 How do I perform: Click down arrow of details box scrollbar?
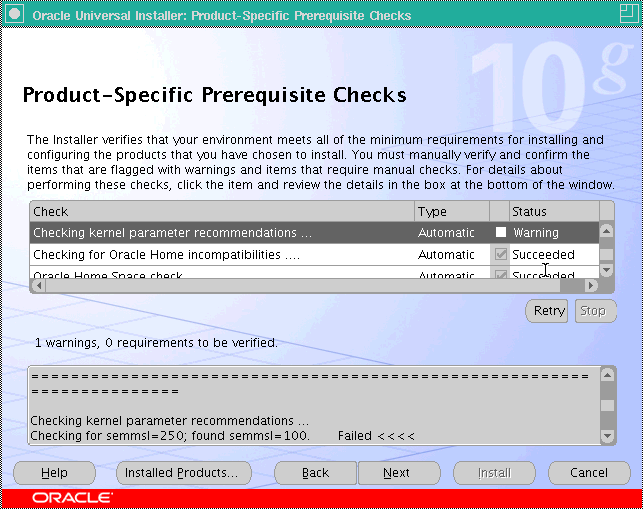coord(606,437)
